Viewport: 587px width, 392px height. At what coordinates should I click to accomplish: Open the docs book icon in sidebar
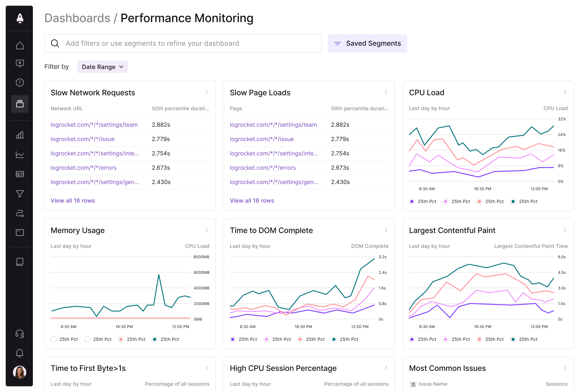20,262
